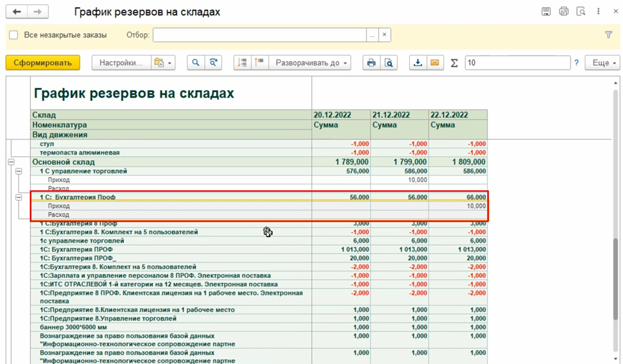This screenshot has width=623, height=364.
Task: Open print preview icon in title bar
Action: (x=581, y=11)
